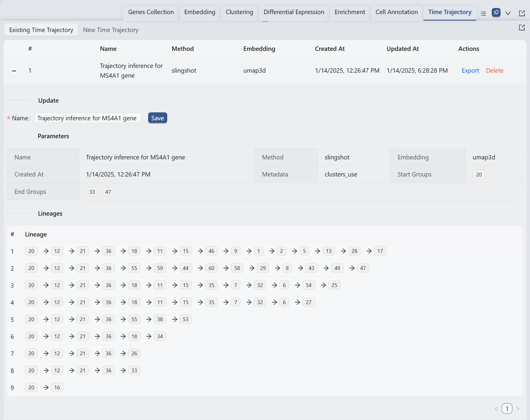The image size is (530, 420).
Task: Expand the tab bar chevron dropdown
Action: [508, 13]
